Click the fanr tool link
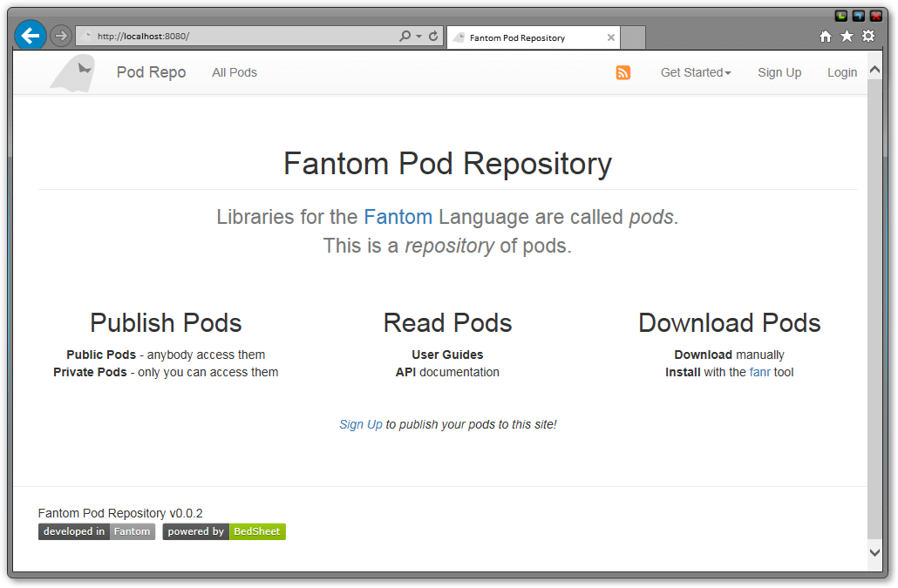Viewport: 898px width, 588px height. pos(759,372)
